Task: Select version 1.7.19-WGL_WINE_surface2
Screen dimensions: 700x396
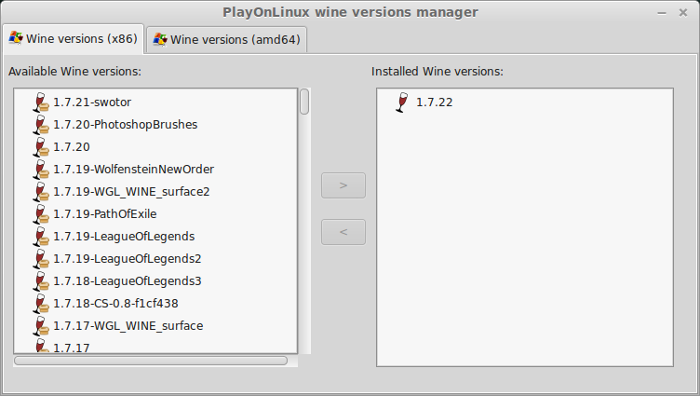Action: (131, 192)
